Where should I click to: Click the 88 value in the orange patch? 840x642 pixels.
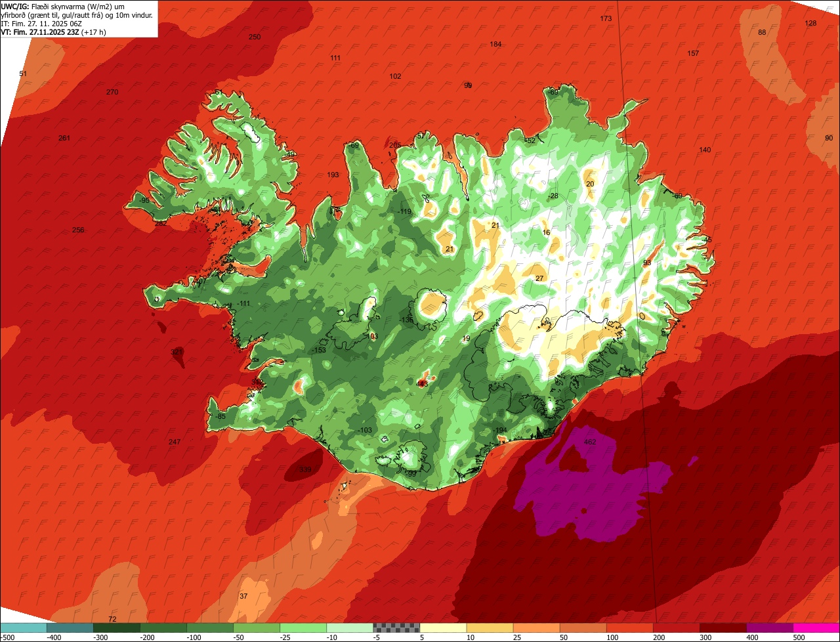762,33
